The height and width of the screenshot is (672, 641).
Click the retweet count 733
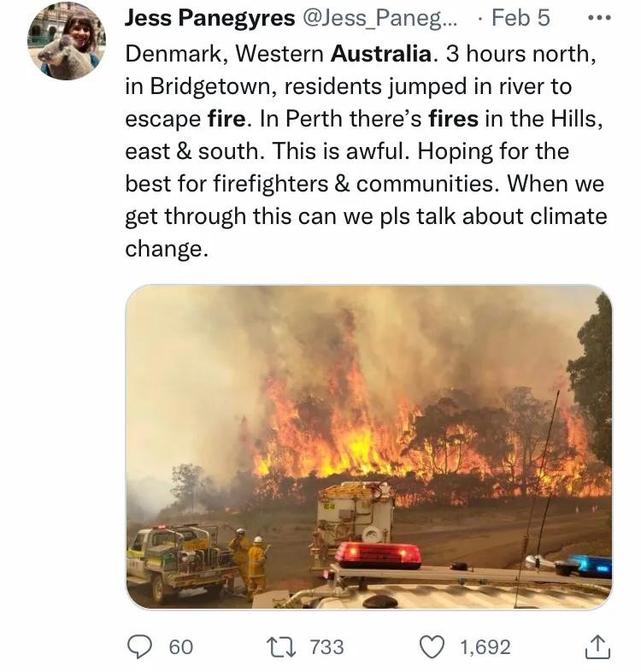326,647
